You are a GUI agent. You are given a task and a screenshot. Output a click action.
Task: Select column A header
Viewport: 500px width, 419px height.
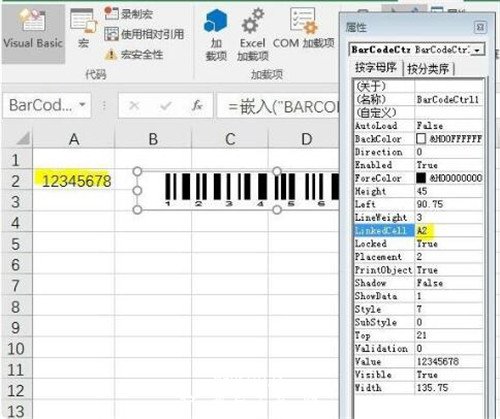pos(74,139)
